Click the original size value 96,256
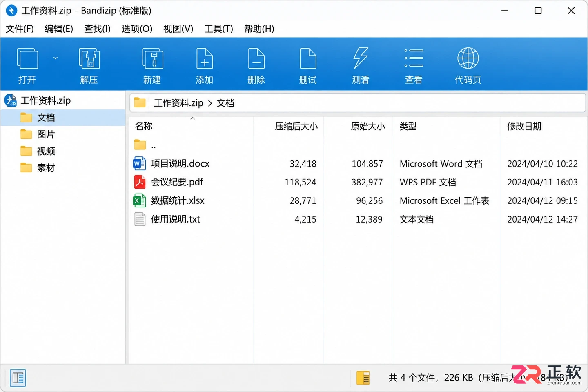The width and height of the screenshot is (588, 392). click(369, 200)
